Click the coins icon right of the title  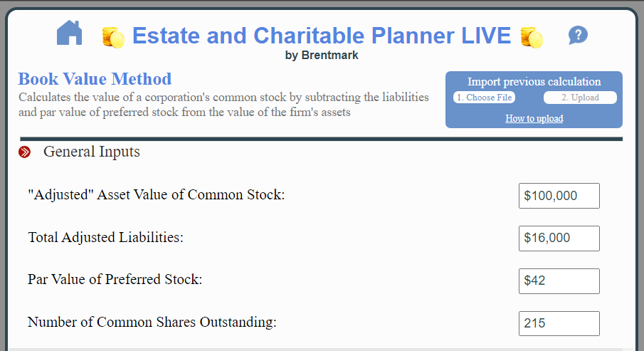pos(532,37)
